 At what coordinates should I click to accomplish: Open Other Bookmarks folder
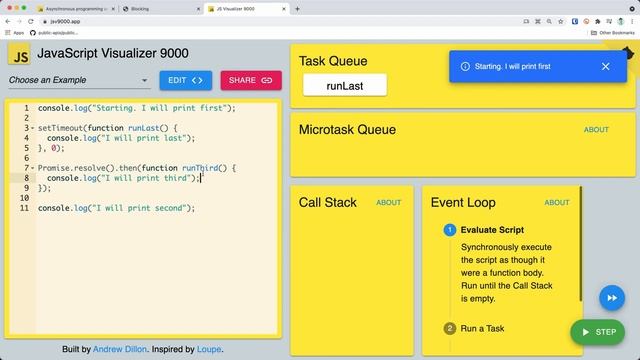click(x=613, y=33)
